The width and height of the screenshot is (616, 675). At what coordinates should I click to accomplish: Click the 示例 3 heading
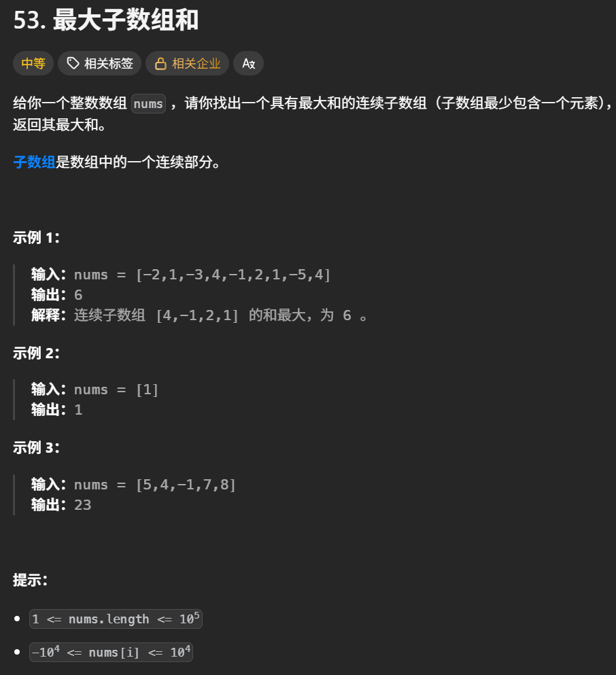(37, 448)
